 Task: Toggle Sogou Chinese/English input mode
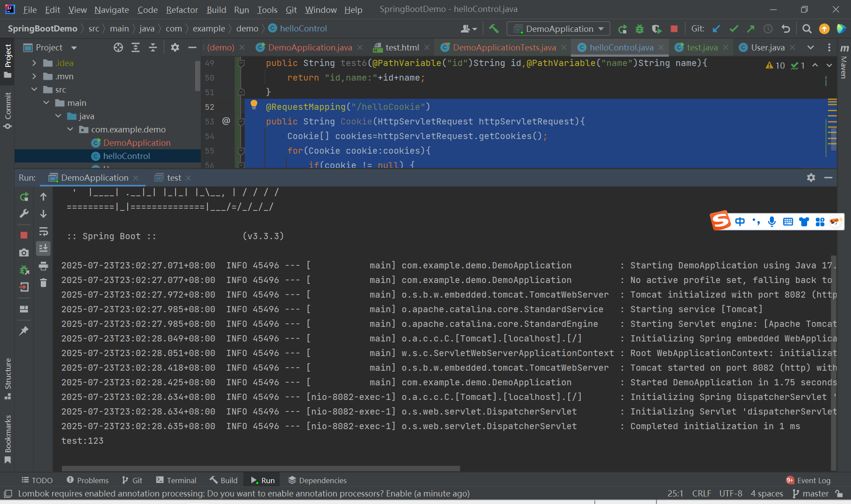click(740, 221)
